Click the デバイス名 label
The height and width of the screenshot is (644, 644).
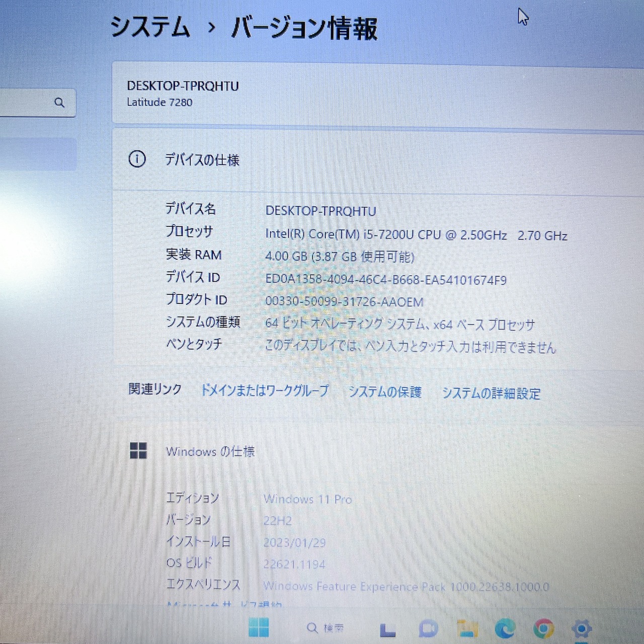pyautogui.click(x=191, y=209)
